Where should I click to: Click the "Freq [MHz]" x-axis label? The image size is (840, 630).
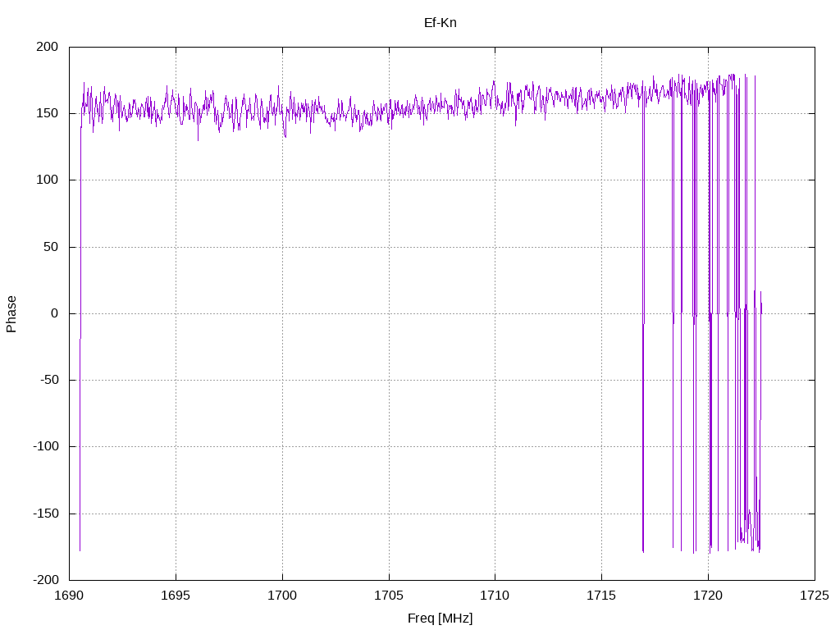[441, 619]
